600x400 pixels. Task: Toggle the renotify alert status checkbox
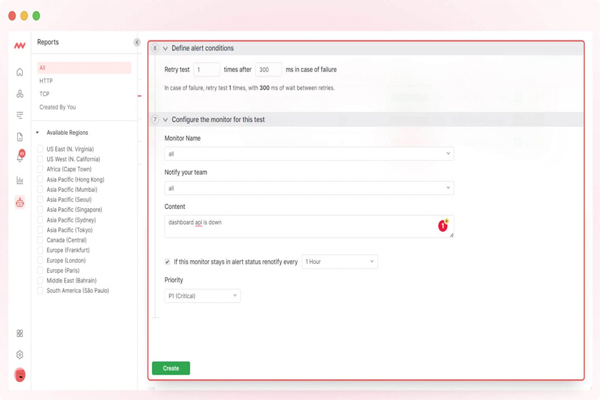(x=168, y=262)
